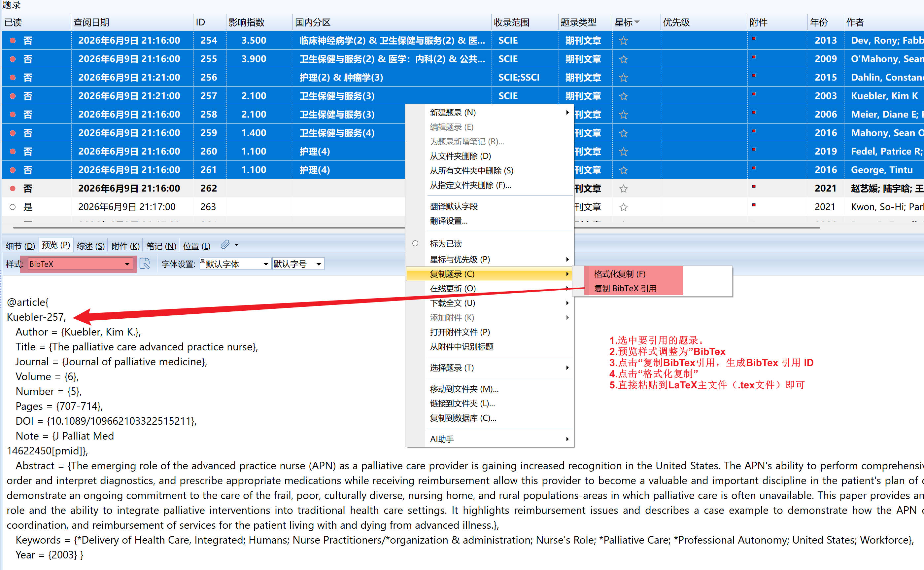Star the record with ID 256
Screen dimensions: 924x570
click(x=623, y=78)
